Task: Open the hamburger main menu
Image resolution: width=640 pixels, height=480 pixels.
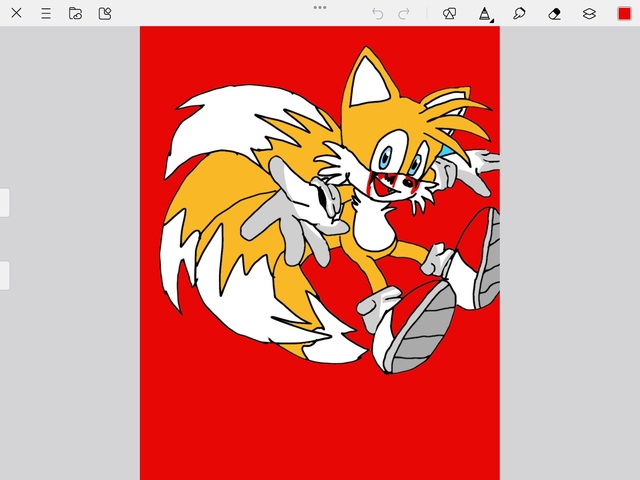Action: 45,13
